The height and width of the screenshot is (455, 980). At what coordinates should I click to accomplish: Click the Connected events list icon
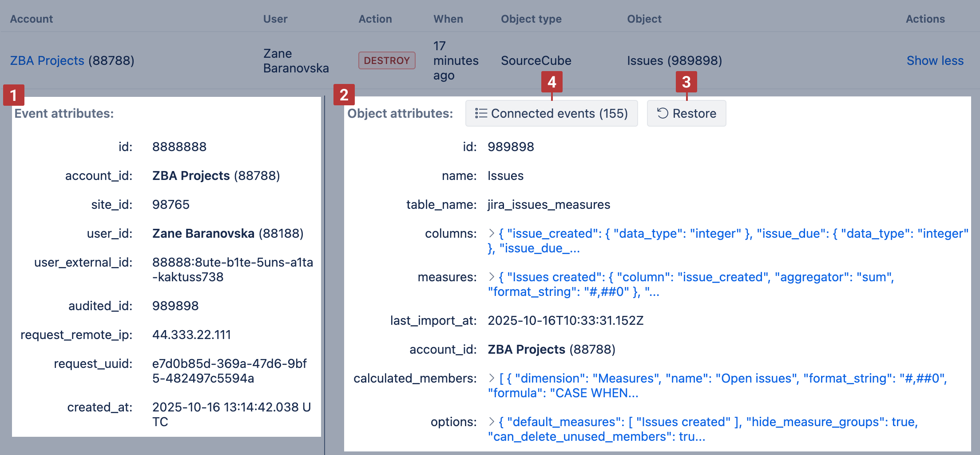click(x=481, y=113)
